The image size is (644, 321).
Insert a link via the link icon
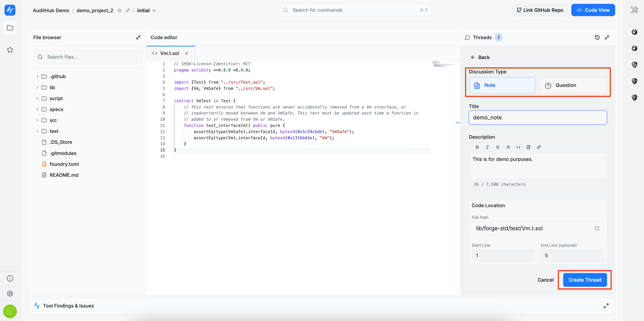point(539,147)
